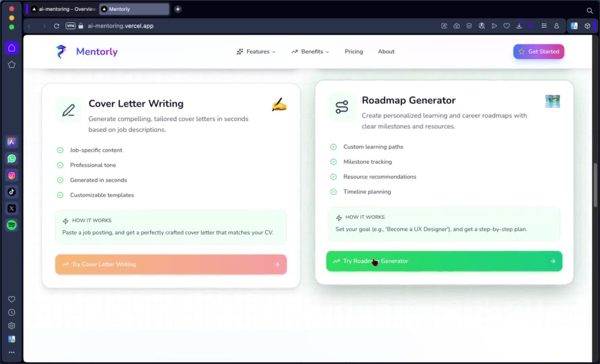Click the Get Started button
The width and height of the screenshot is (600, 364).
[x=538, y=52]
